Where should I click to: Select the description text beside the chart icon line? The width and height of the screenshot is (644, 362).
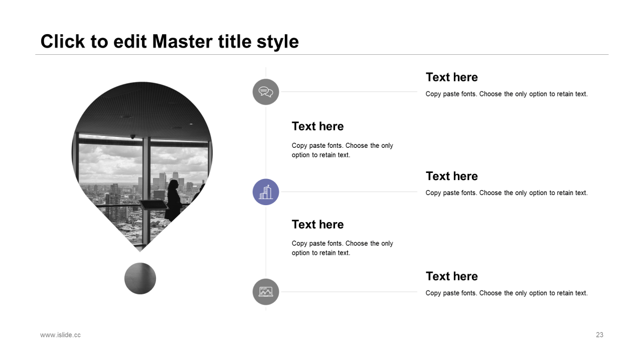coord(507,293)
